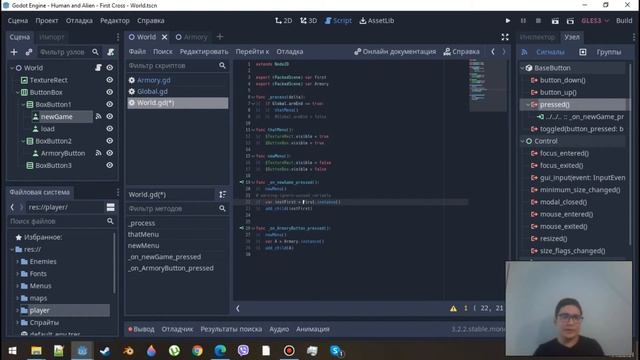
Task: Open Онлайн документация link
Action: [x=395, y=51]
